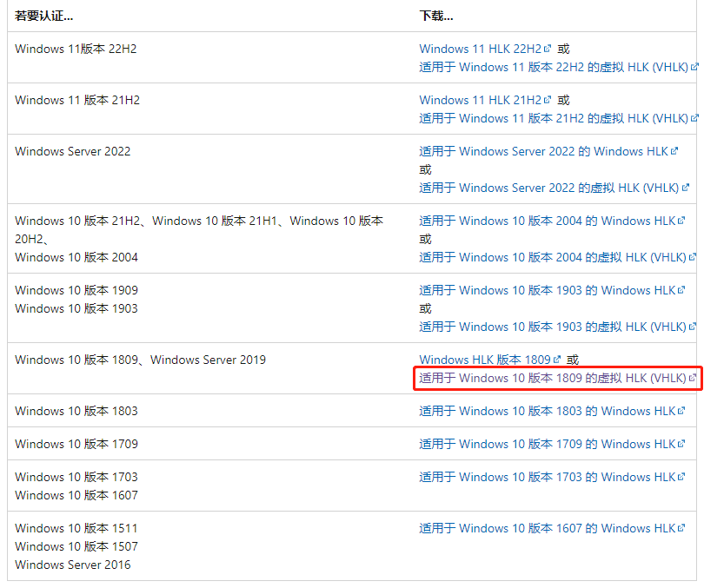Click external link icon beside Windows 11 HLK 21H2
704x588 pixels.
click(x=549, y=99)
